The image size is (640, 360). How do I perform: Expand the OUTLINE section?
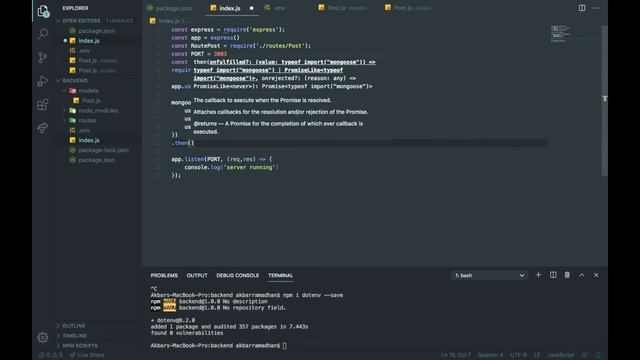73,326
